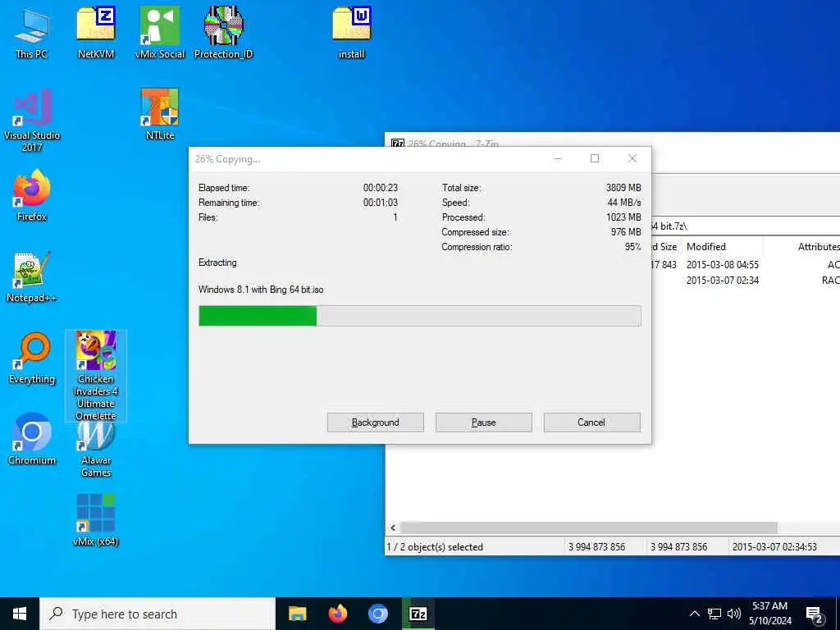The height and width of the screenshot is (630, 840).
Task: Select the install folder icon
Action: [x=351, y=34]
